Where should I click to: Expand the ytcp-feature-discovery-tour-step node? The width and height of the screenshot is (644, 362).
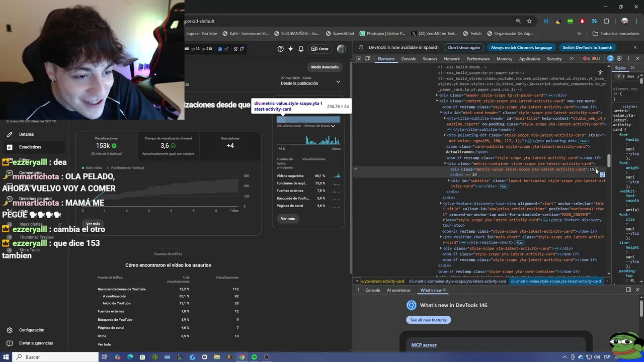(441, 204)
